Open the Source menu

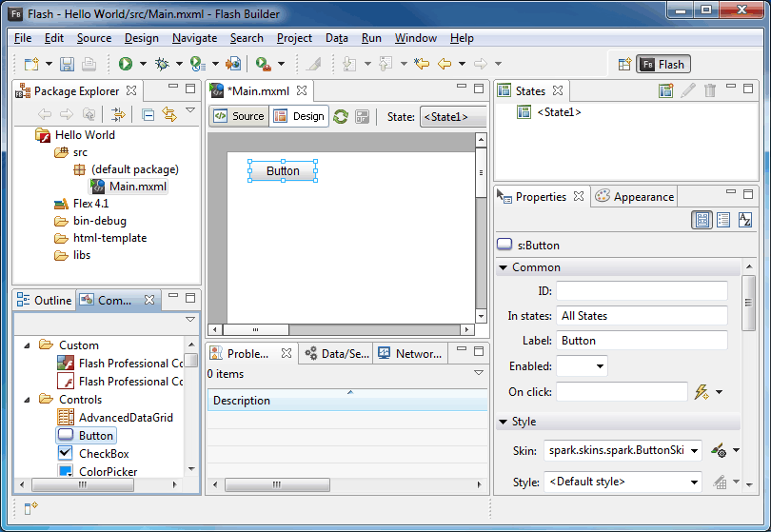[x=94, y=38]
